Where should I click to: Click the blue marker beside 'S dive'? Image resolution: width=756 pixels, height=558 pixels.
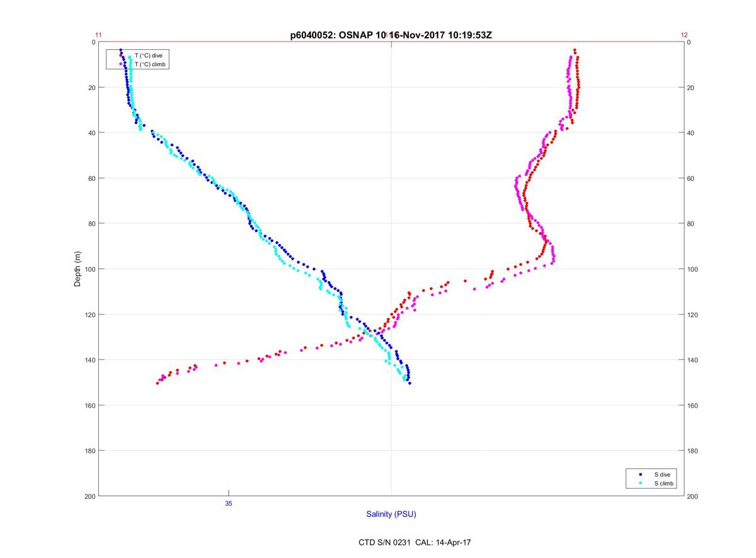pos(641,474)
